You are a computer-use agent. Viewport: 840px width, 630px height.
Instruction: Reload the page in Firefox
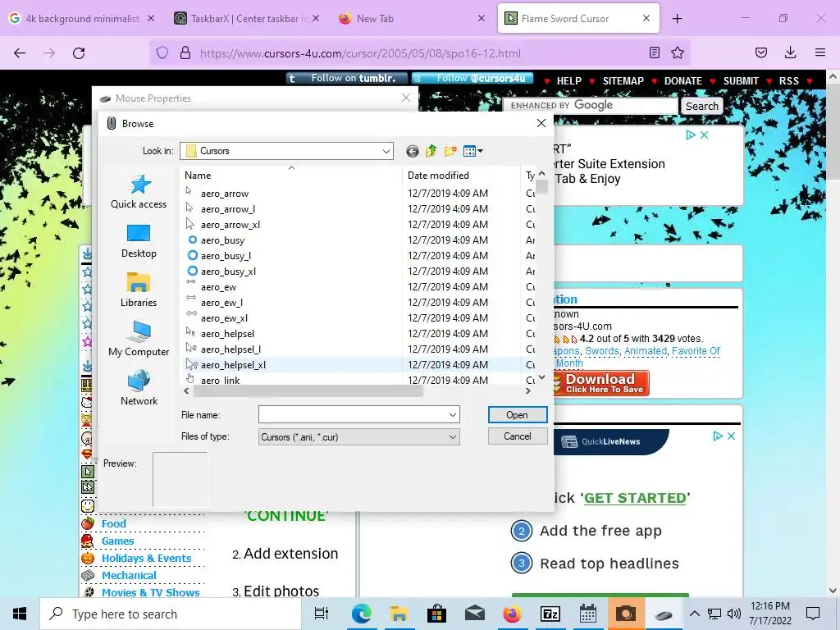point(79,53)
